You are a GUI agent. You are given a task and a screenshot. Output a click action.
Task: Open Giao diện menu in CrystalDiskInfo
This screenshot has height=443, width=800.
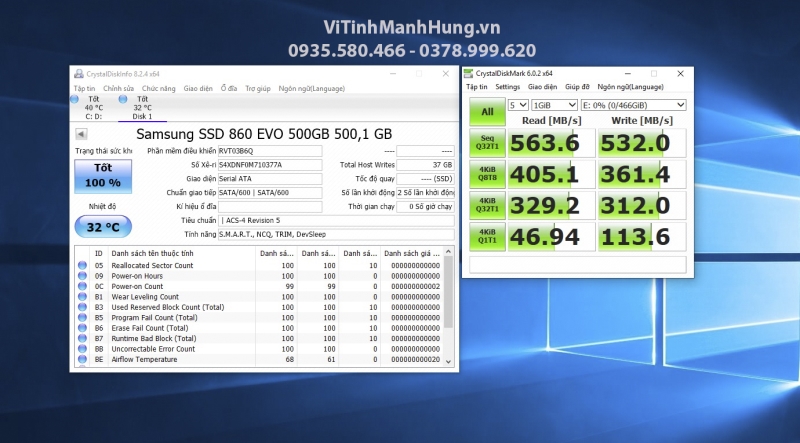tap(198, 88)
